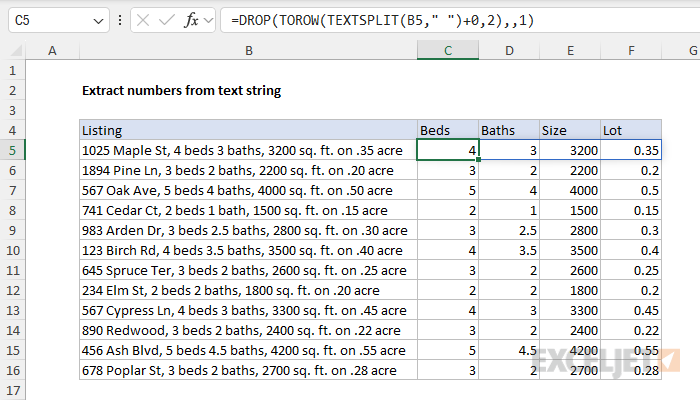Click Lot cell with value 0.22
700x400 pixels.
(631, 330)
